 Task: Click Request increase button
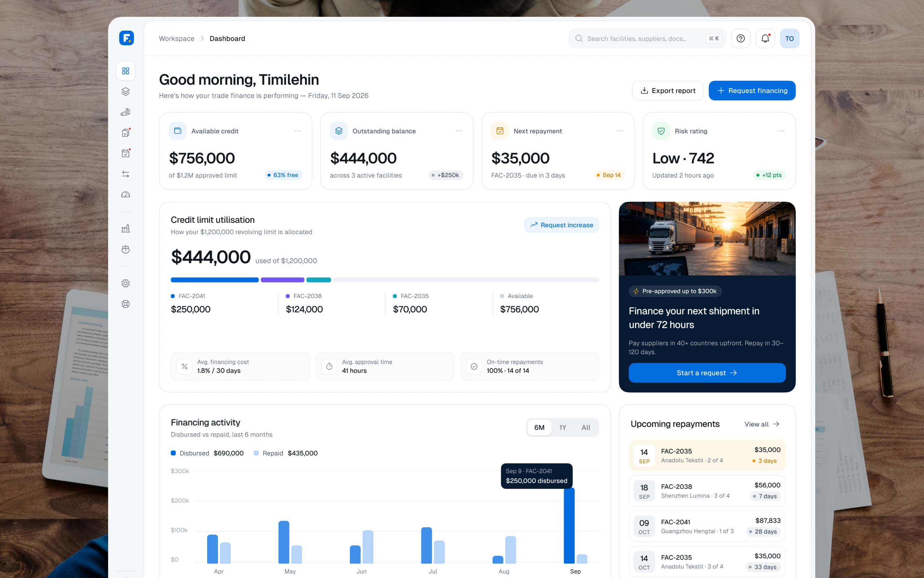(561, 225)
